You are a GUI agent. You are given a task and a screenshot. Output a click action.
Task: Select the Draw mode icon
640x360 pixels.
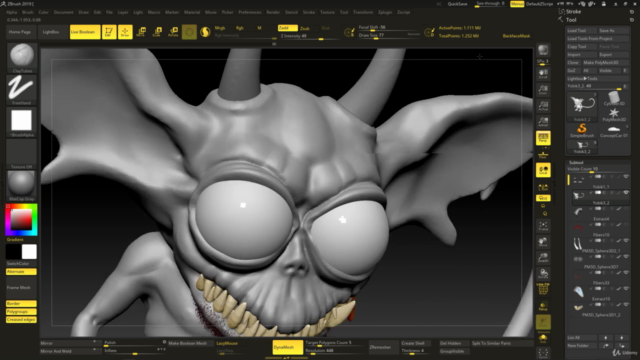(125, 32)
